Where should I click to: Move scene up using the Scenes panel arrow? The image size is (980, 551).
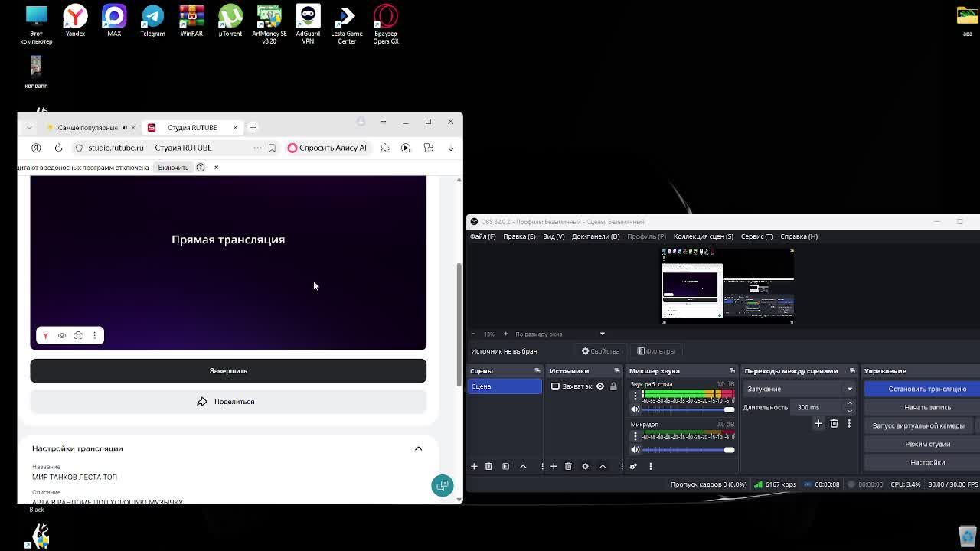(x=523, y=466)
